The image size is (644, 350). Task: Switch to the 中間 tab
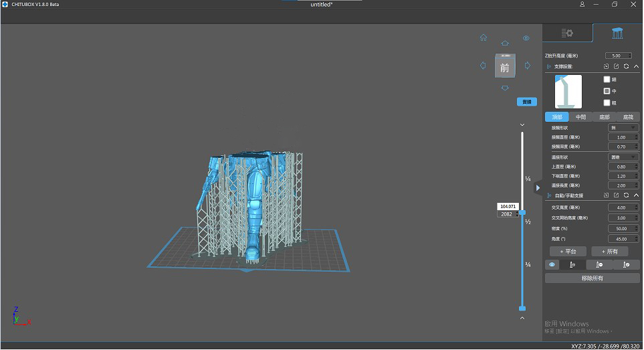[580, 117]
